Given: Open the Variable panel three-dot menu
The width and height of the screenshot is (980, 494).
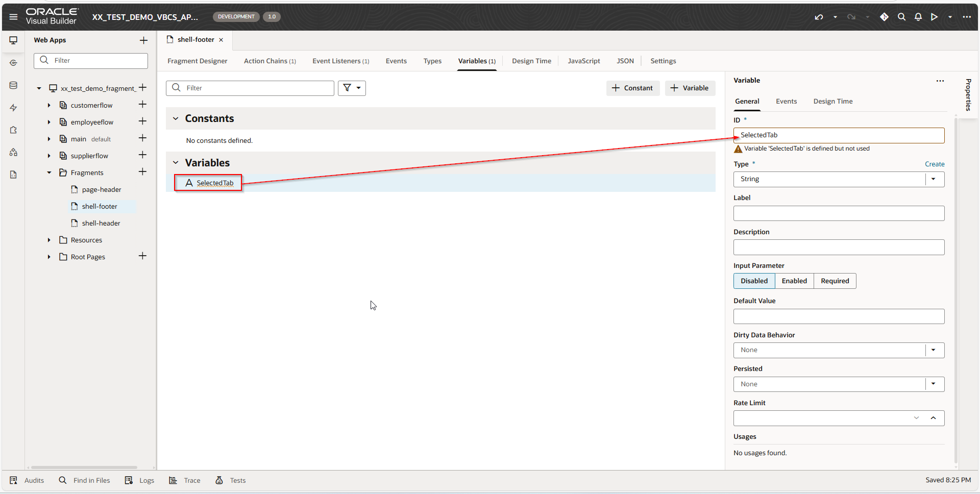Looking at the screenshot, I should click(x=940, y=81).
